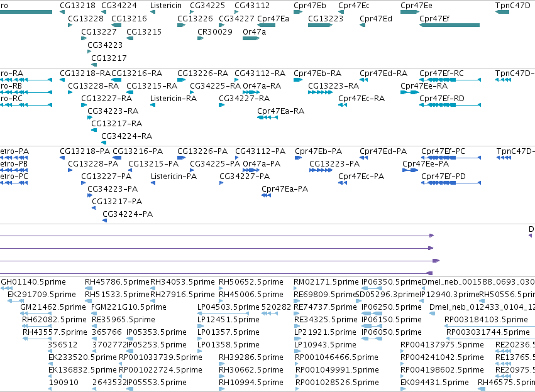Click protein Or47a-PA

click(262, 163)
